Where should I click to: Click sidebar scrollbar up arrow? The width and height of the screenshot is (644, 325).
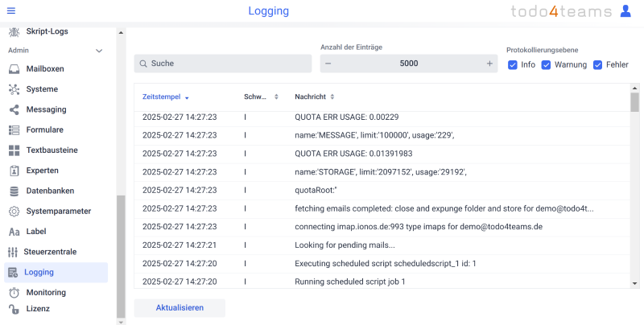pos(121,32)
